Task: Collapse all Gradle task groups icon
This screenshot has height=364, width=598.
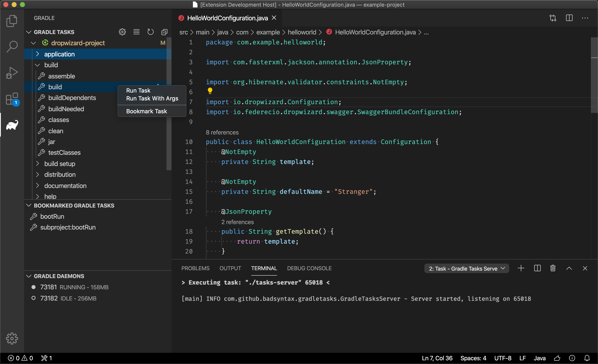Action: (x=164, y=32)
